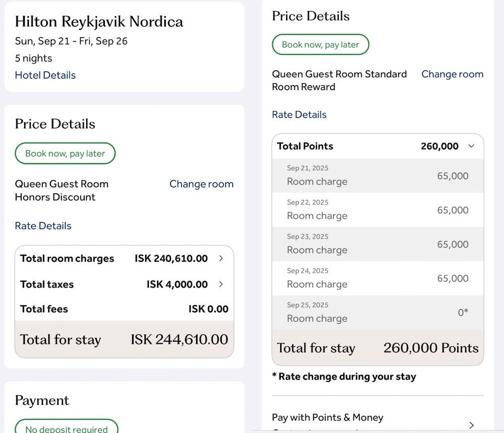The height and width of the screenshot is (433, 504).
Task: Select the Sep 21, 2025 room charge row
Action: tap(377, 176)
